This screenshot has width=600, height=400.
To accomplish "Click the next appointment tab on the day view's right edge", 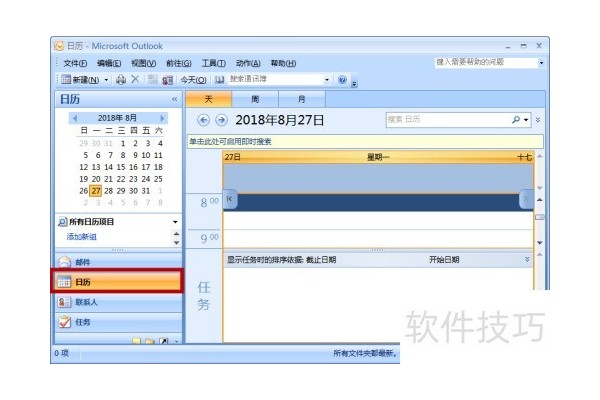I will (x=526, y=199).
